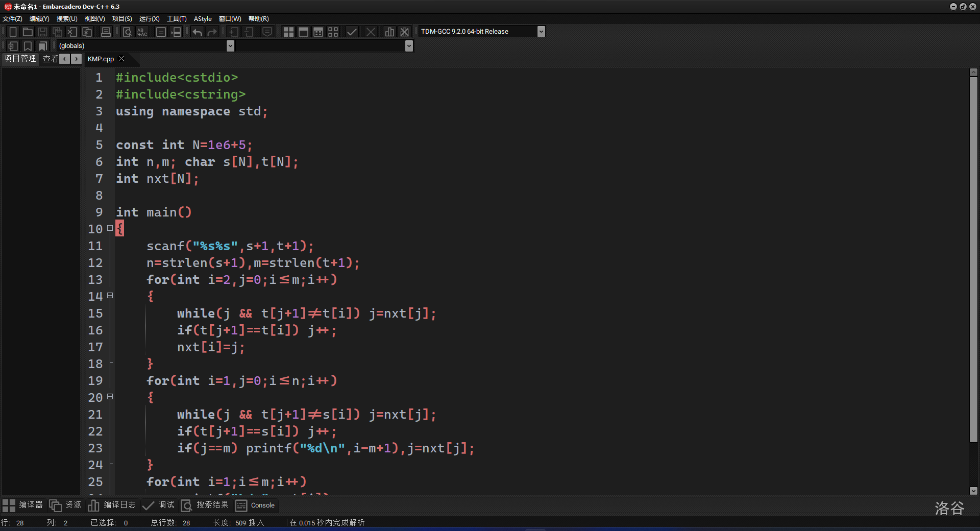Click the New file toolbar icon
Viewport: 980px width, 531px height.
(13, 32)
